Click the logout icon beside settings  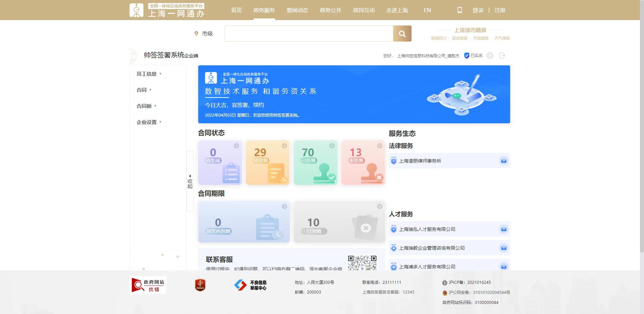502,56
